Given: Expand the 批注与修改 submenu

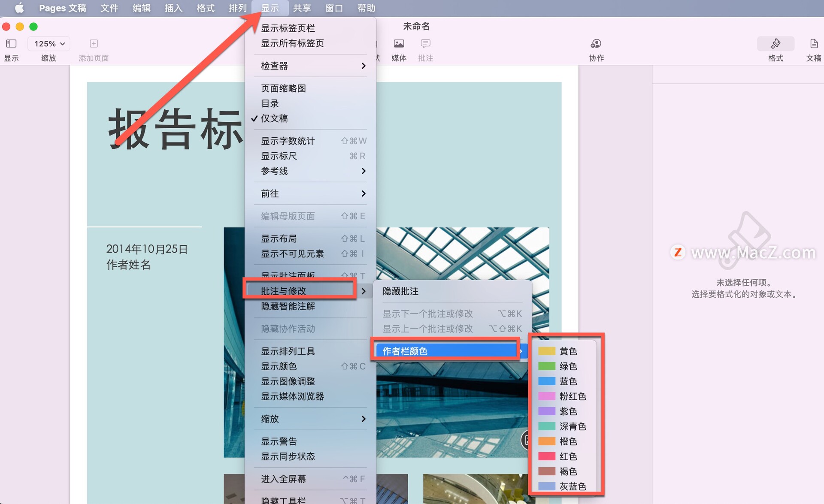Looking at the screenshot, I should (x=310, y=291).
